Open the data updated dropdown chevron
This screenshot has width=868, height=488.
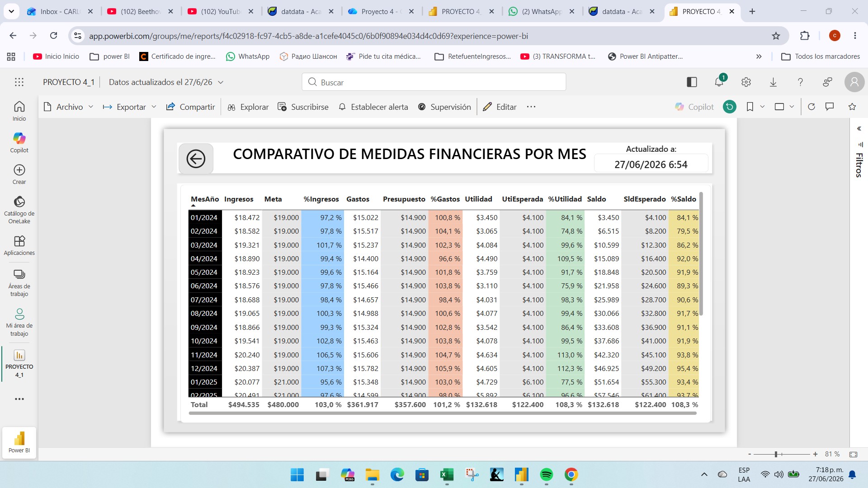[x=221, y=82]
